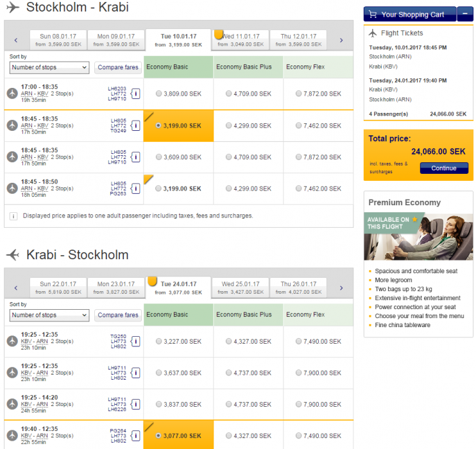Click info icon for 17:00 outbound flight
The image size is (476, 449).
[x=135, y=94]
